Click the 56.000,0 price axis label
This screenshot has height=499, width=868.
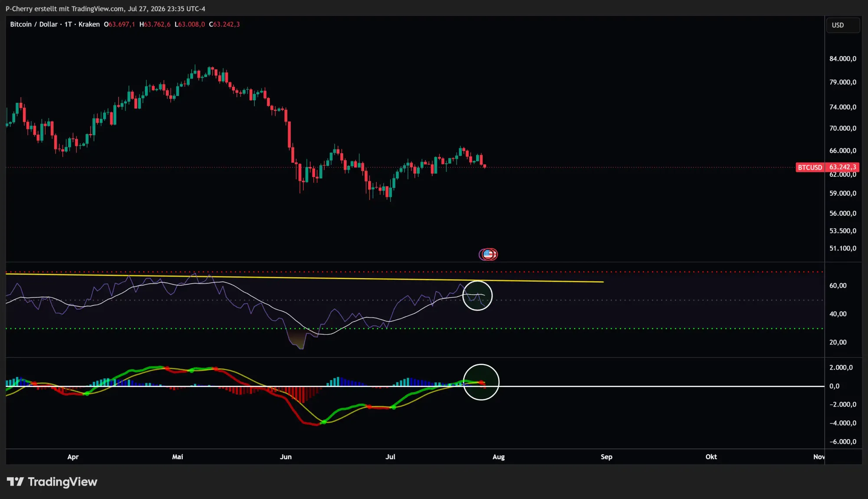pos(843,213)
